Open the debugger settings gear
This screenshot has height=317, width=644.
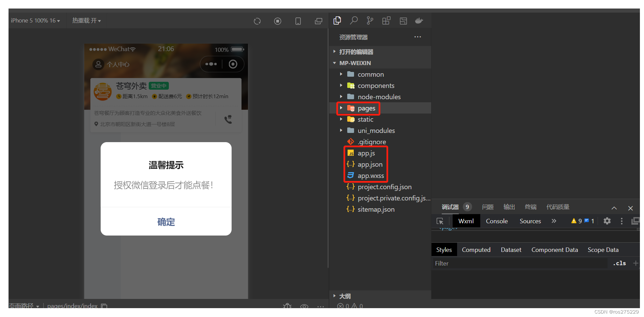tap(607, 221)
